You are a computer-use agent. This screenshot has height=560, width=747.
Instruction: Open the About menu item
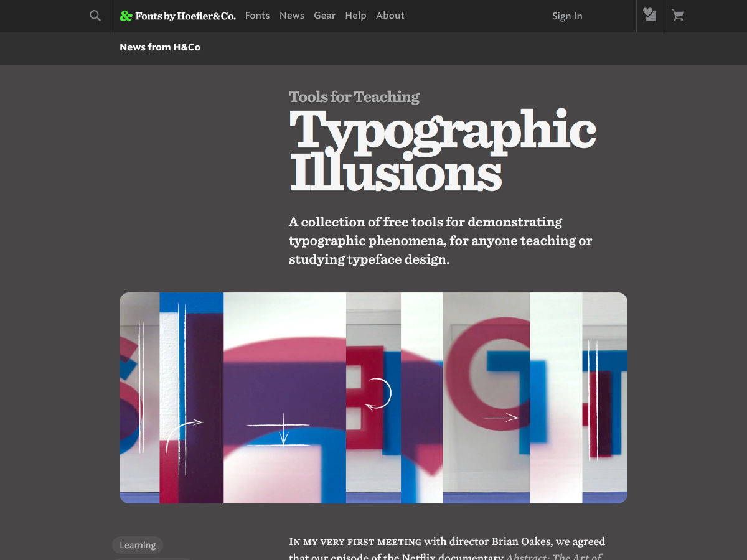390,16
